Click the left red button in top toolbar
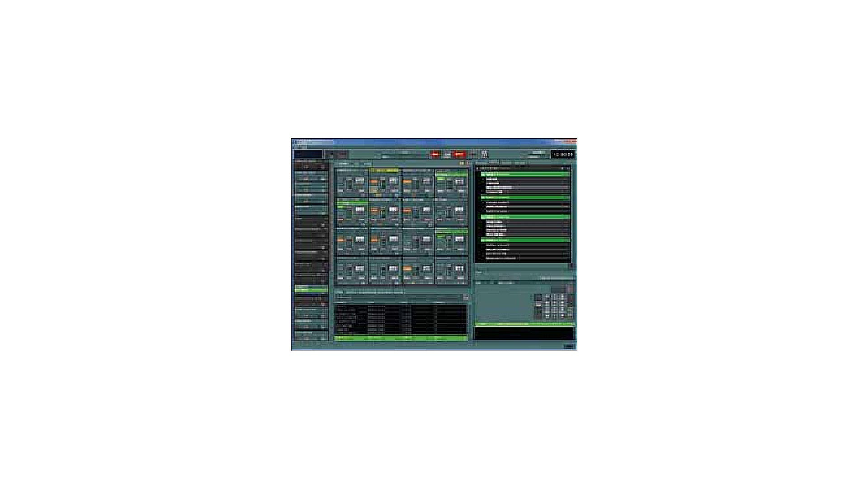This screenshot has width=868, height=488. [435, 155]
